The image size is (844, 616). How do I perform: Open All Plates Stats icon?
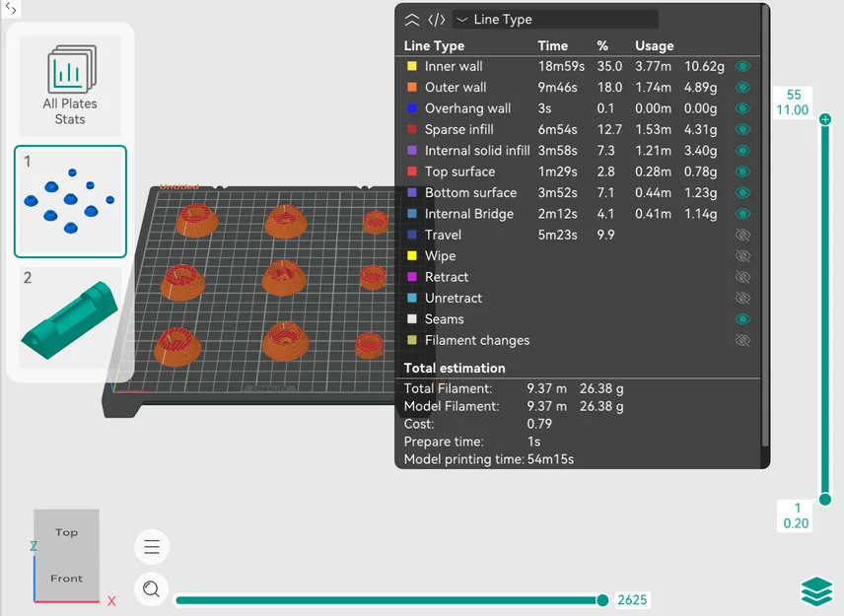click(x=71, y=85)
